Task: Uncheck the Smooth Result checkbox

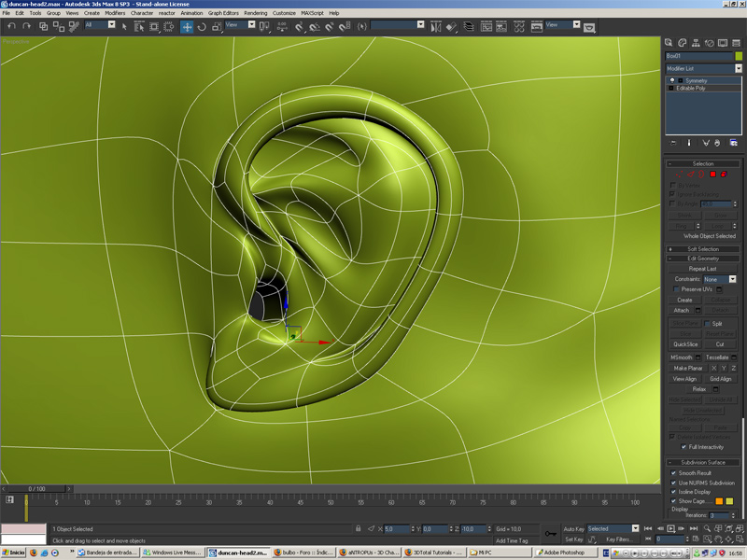Action: click(x=673, y=473)
